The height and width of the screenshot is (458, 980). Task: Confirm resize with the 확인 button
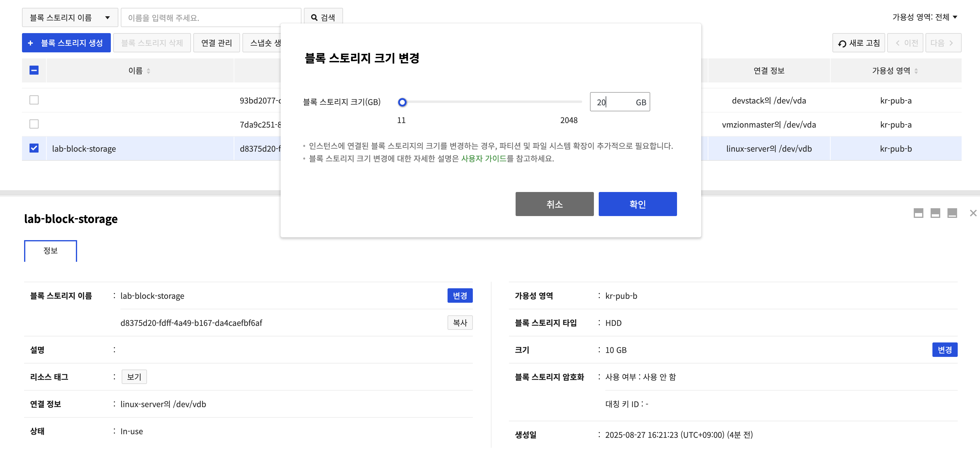pos(637,204)
